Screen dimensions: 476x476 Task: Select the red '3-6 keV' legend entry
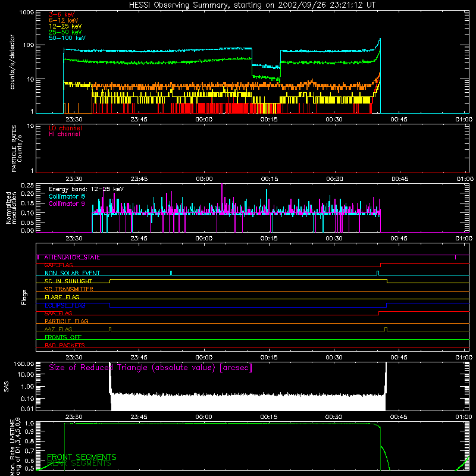[x=62, y=14]
